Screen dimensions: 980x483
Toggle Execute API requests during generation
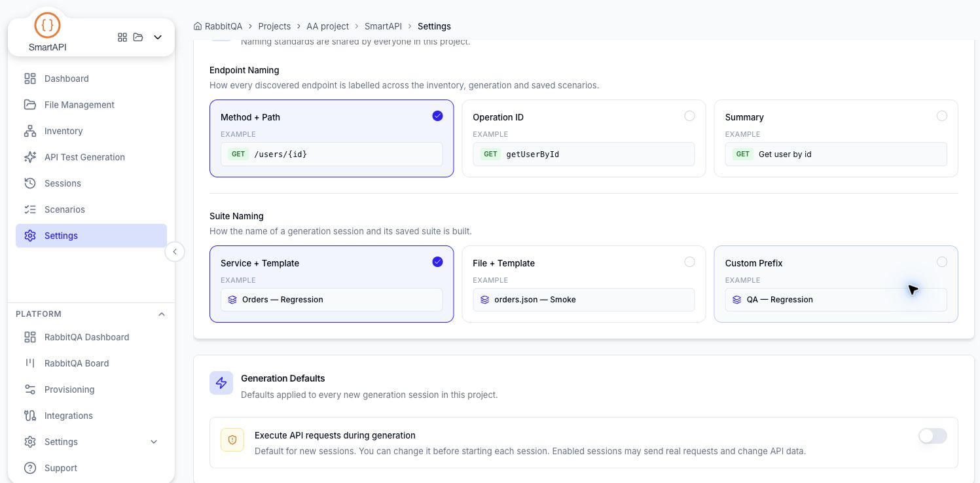coord(932,436)
